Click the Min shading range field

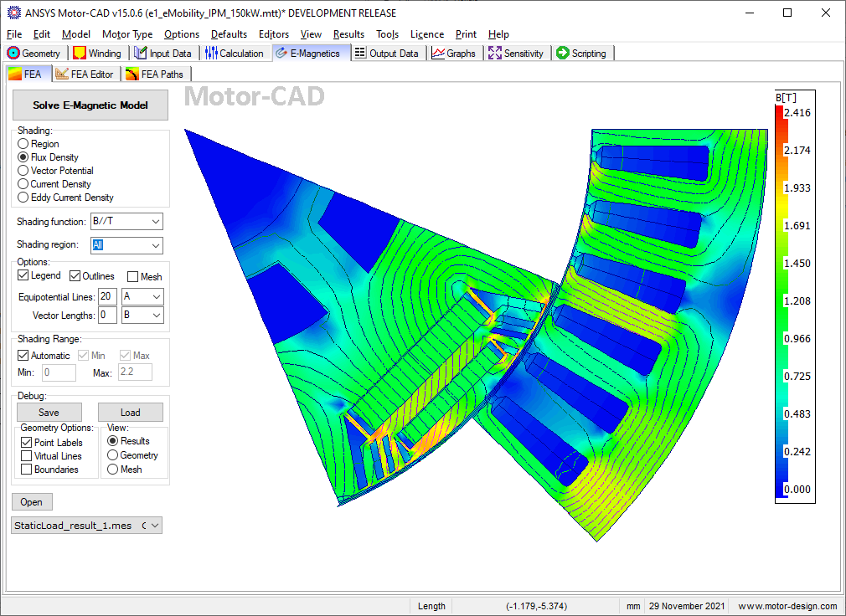tap(59, 372)
